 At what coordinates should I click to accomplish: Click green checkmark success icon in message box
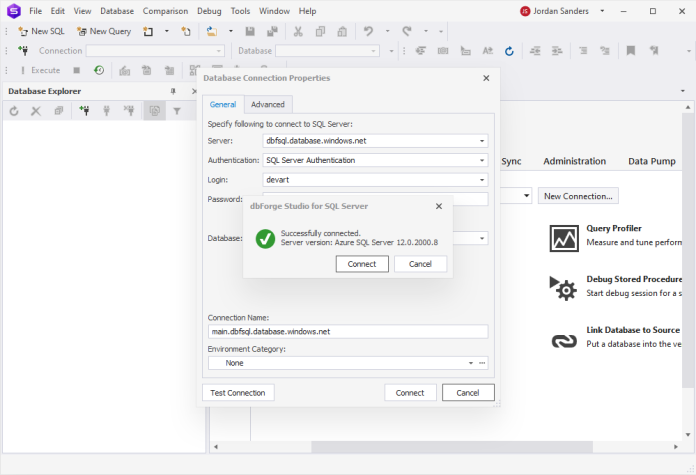click(x=265, y=239)
